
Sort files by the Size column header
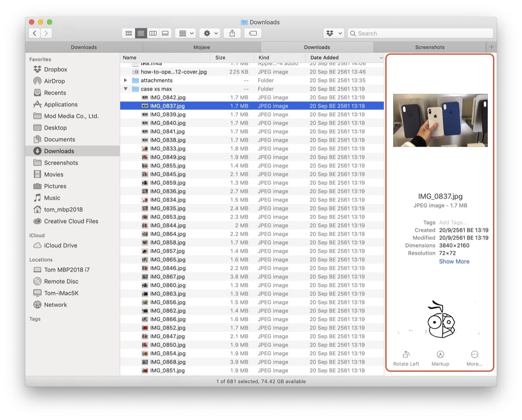(x=221, y=57)
